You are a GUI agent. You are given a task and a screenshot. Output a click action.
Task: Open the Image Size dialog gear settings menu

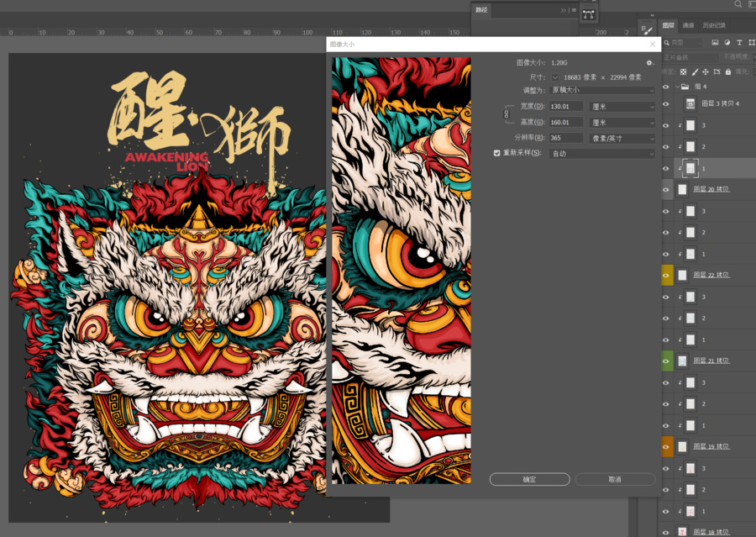649,63
